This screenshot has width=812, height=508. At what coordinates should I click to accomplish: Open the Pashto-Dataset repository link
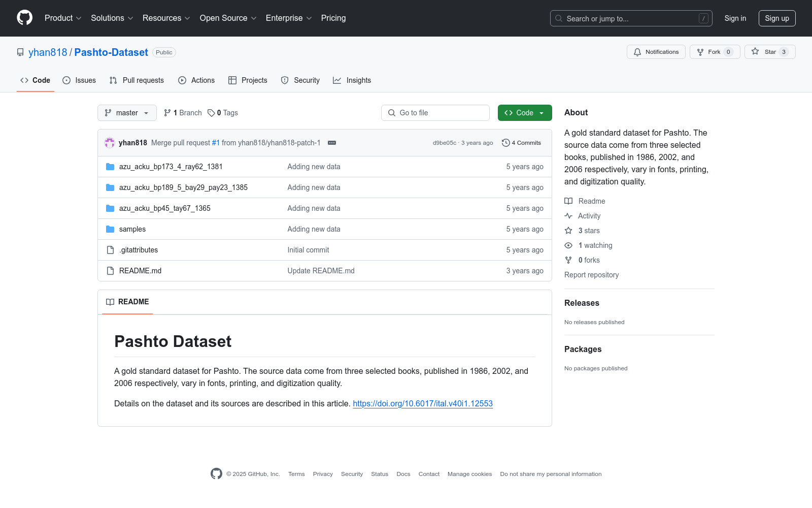coord(111,52)
